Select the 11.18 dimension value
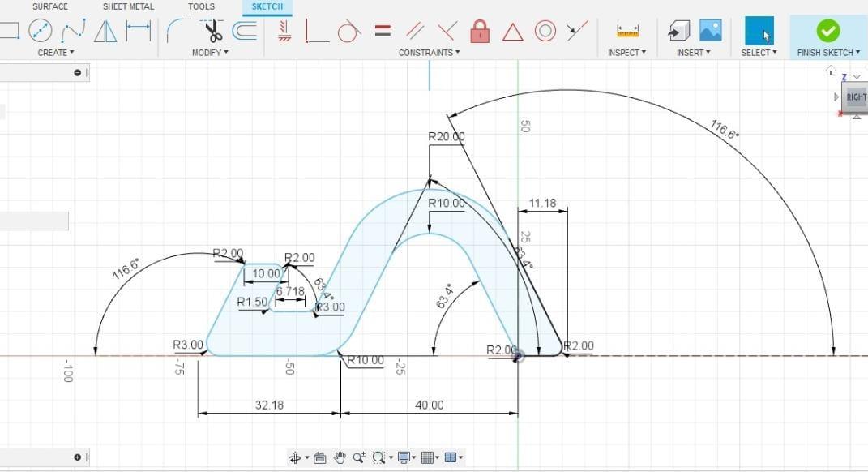Image resolution: width=868 pixels, height=472 pixels. click(542, 204)
